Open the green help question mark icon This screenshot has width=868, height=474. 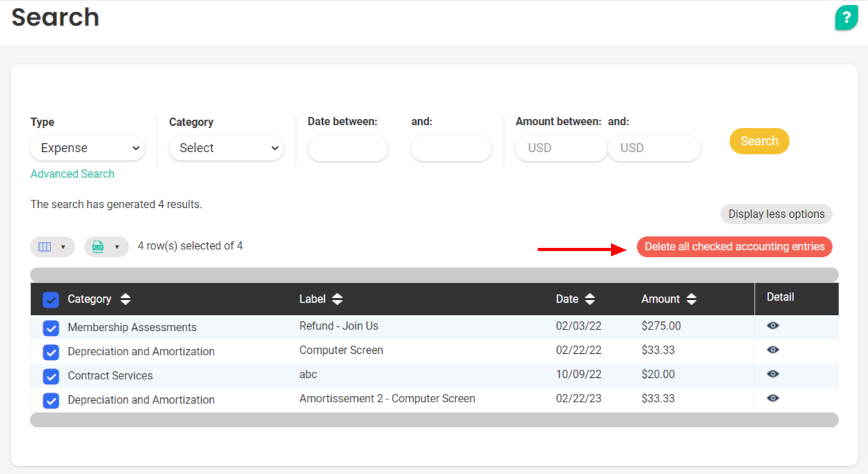(x=846, y=18)
